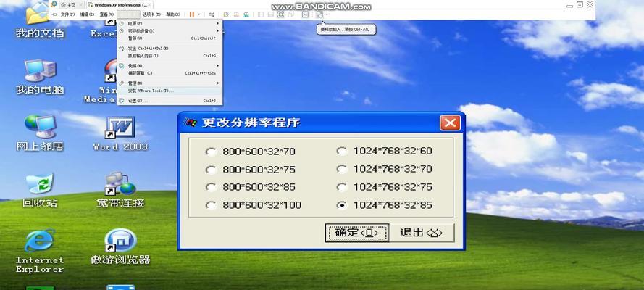Viewport: 644px width, 290px height.
Task: Select the 1024*768*32*60 resolution option
Action: pyautogui.click(x=385, y=151)
